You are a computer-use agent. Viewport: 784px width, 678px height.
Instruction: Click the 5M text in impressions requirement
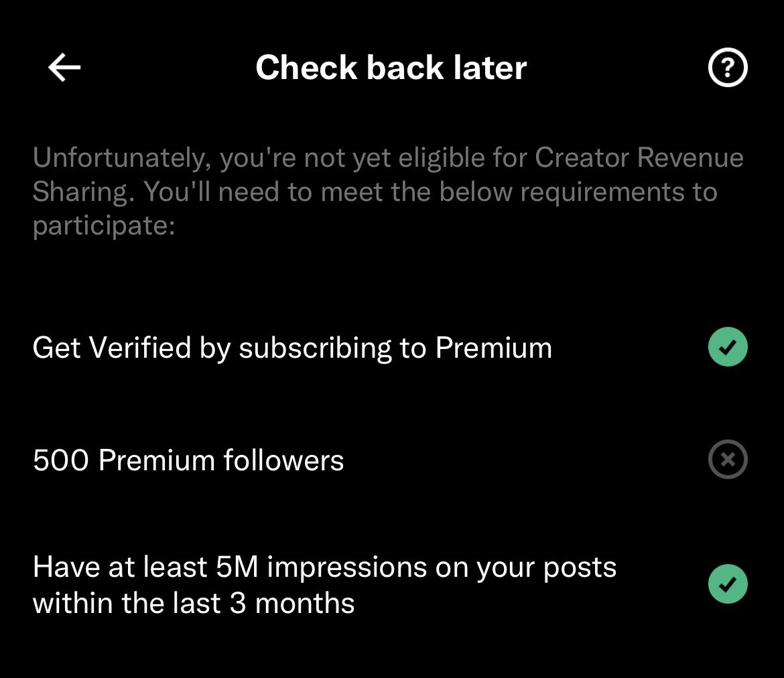[237, 567]
